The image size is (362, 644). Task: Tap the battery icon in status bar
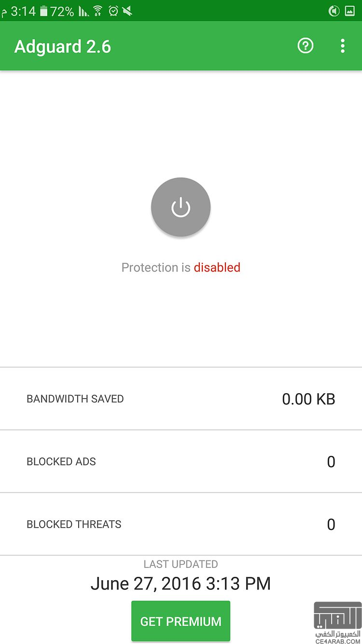click(44, 11)
